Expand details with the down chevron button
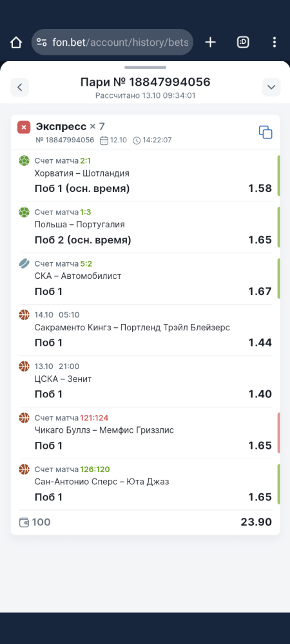 (x=271, y=87)
